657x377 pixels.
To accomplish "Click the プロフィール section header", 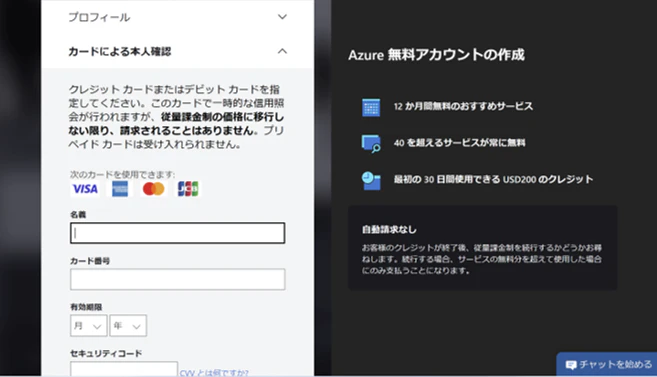I will [x=178, y=17].
